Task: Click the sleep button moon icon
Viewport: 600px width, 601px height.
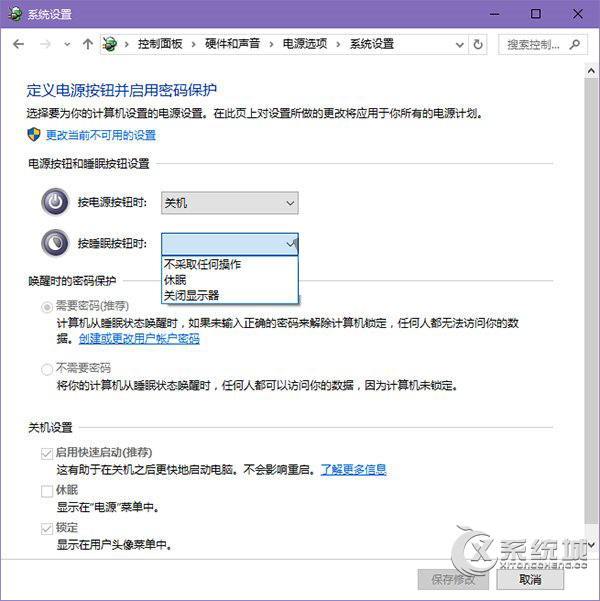Action: point(55,243)
